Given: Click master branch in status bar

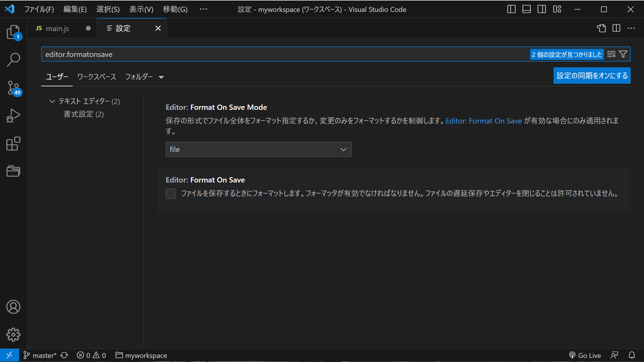Looking at the screenshot, I should [40, 355].
